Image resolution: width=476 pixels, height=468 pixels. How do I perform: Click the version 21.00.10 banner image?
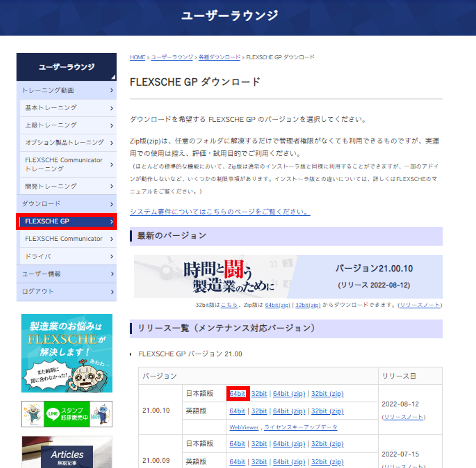tap(288, 276)
